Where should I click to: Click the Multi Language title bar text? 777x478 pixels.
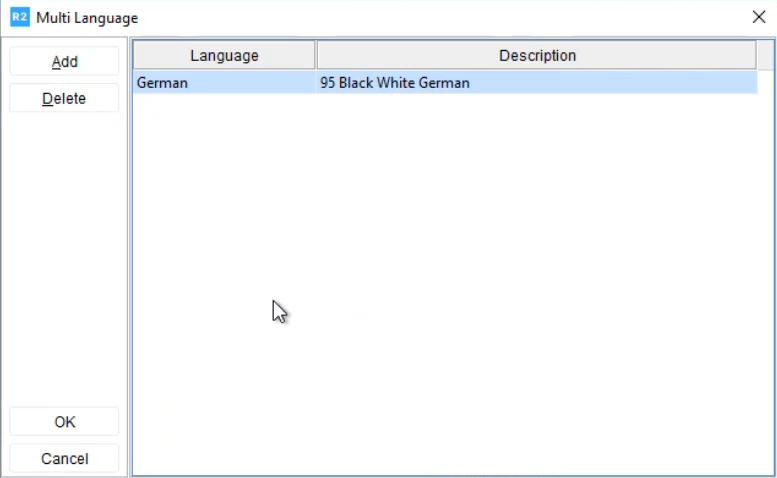86,18
